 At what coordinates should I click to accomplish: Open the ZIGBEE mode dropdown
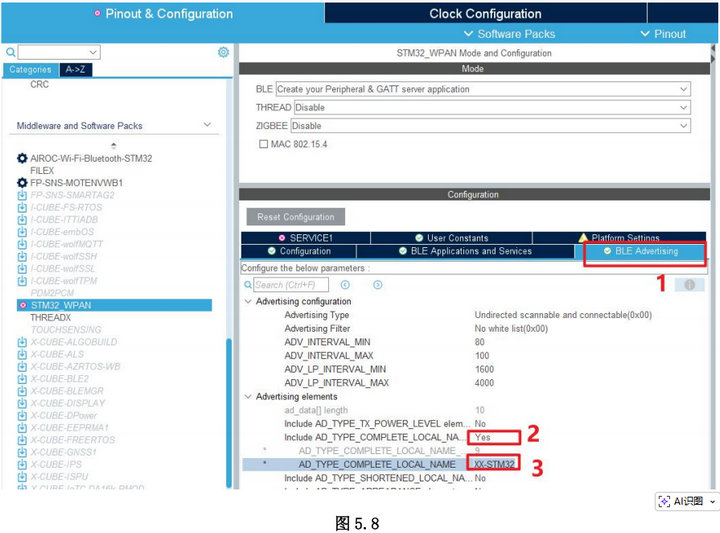point(683,126)
